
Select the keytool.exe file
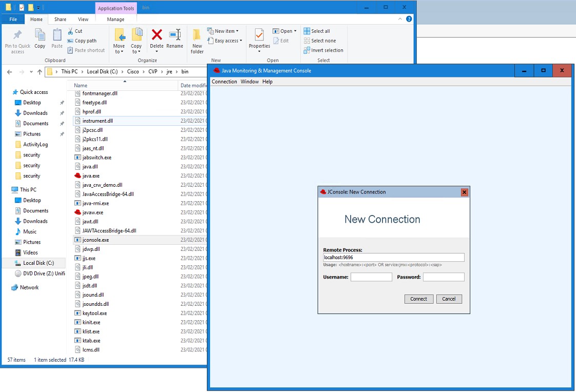[94, 313]
